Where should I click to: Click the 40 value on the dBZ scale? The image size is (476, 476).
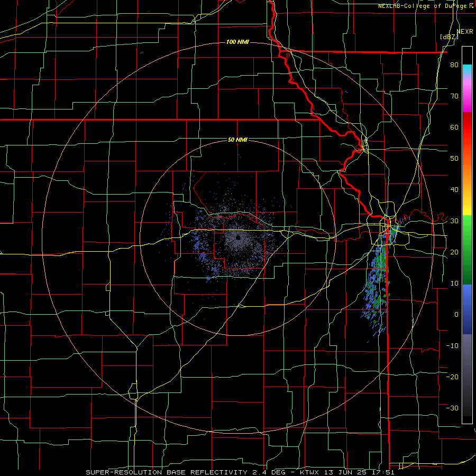point(454,190)
